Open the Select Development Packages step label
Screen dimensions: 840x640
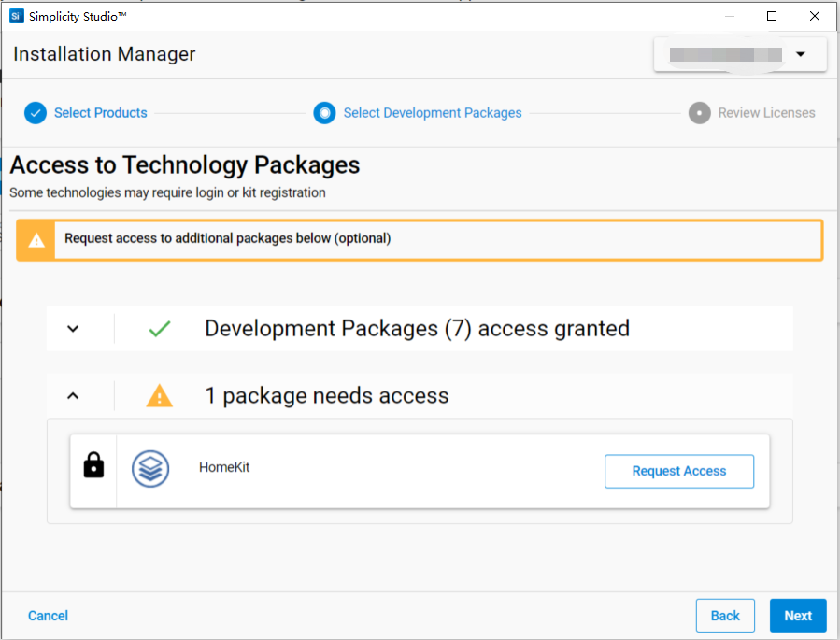[x=433, y=113]
